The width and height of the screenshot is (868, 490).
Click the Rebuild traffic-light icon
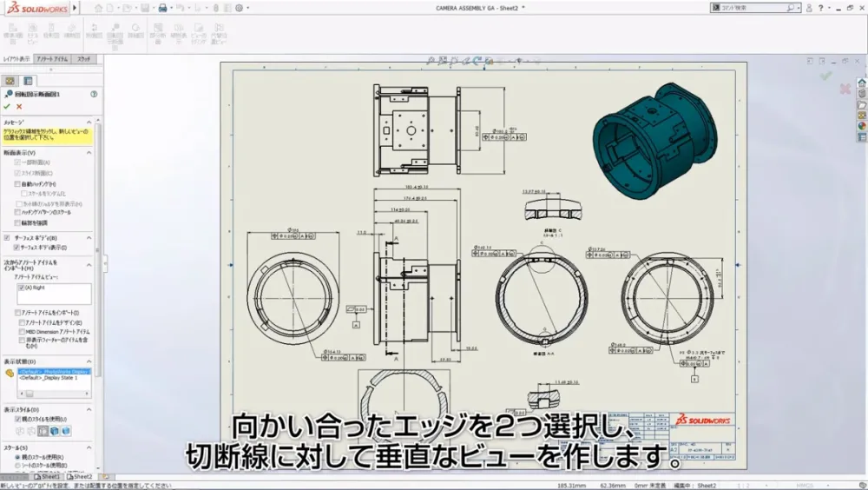(216, 8)
